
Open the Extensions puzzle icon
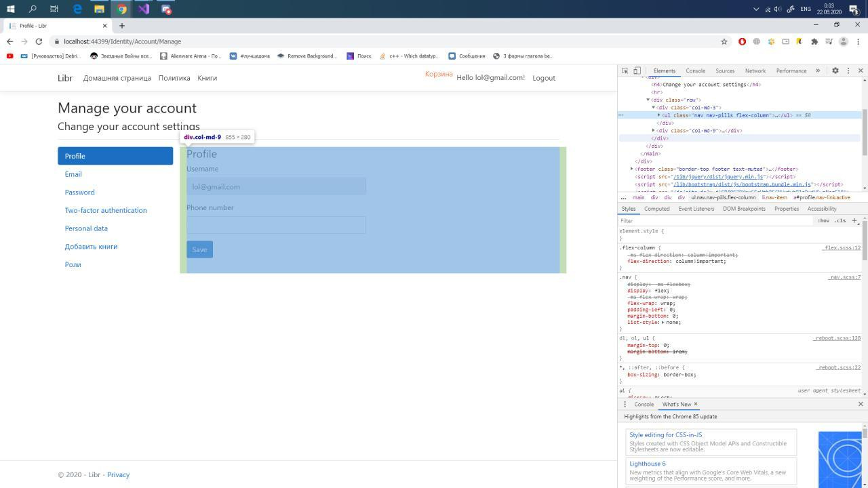click(814, 41)
